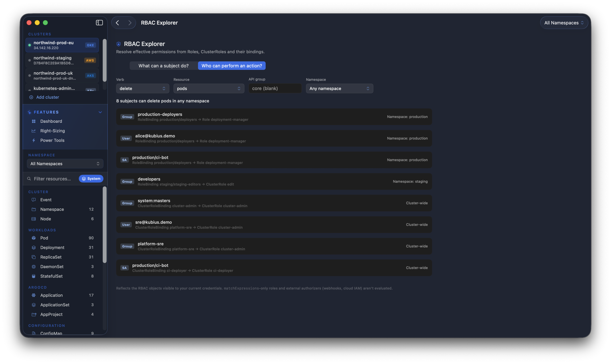Click the Pod cube icon

coord(34,238)
